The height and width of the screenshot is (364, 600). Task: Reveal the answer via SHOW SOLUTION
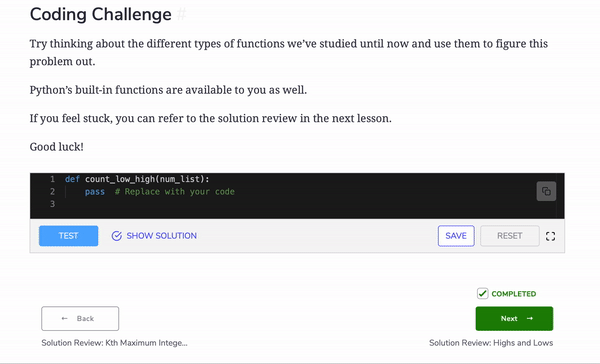point(161,236)
